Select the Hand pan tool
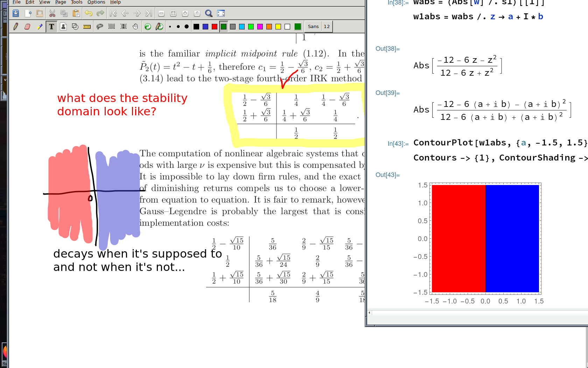This screenshot has width=588, height=368. point(135,27)
